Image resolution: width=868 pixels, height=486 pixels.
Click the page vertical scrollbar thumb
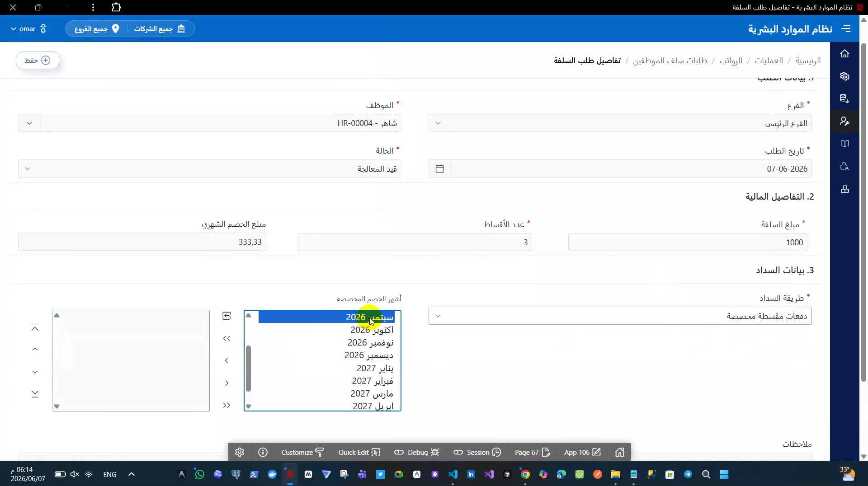(x=863, y=212)
